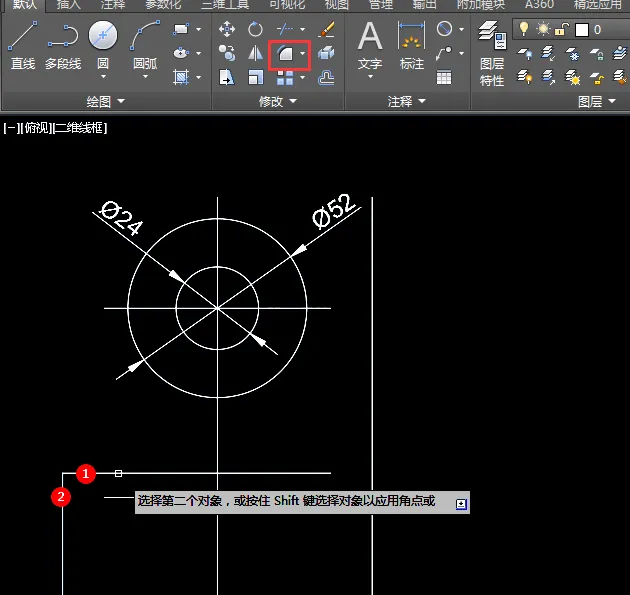Toggle layer 0 freeze sun icon

click(543, 29)
